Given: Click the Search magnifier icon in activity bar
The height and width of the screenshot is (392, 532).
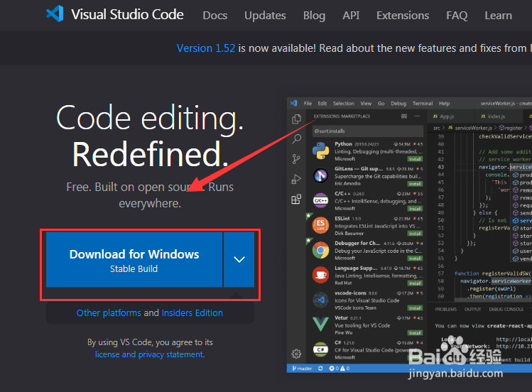Looking at the screenshot, I should pyautogui.click(x=296, y=138).
